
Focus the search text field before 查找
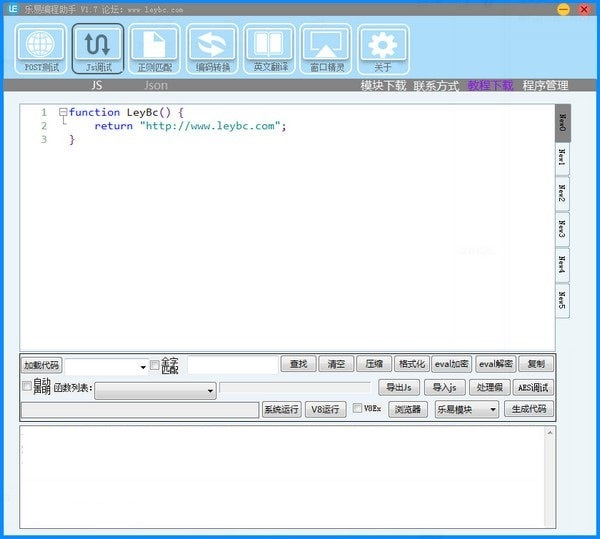click(x=233, y=365)
